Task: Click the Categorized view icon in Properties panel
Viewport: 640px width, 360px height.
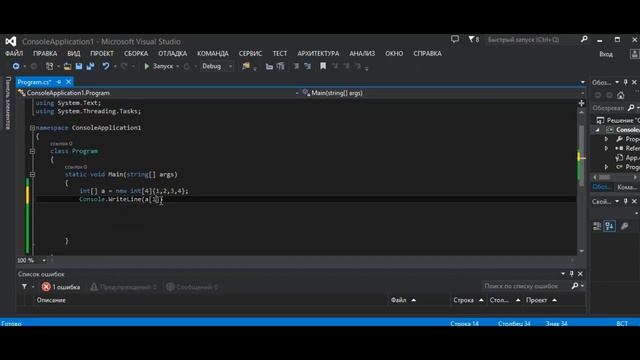Action: [597, 226]
